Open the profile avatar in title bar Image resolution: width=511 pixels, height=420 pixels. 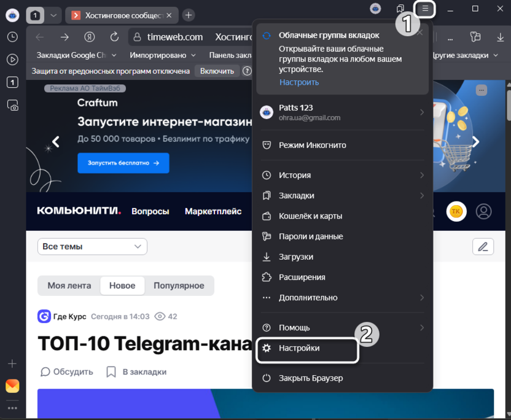coord(375,9)
